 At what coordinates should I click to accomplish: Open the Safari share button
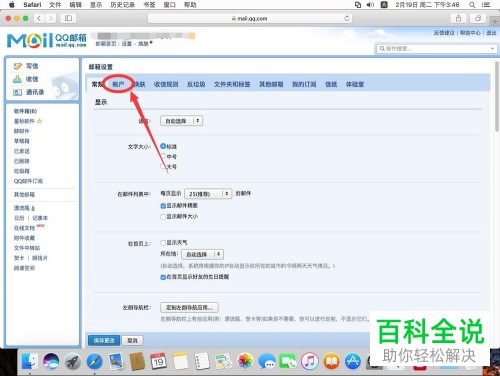[458, 18]
